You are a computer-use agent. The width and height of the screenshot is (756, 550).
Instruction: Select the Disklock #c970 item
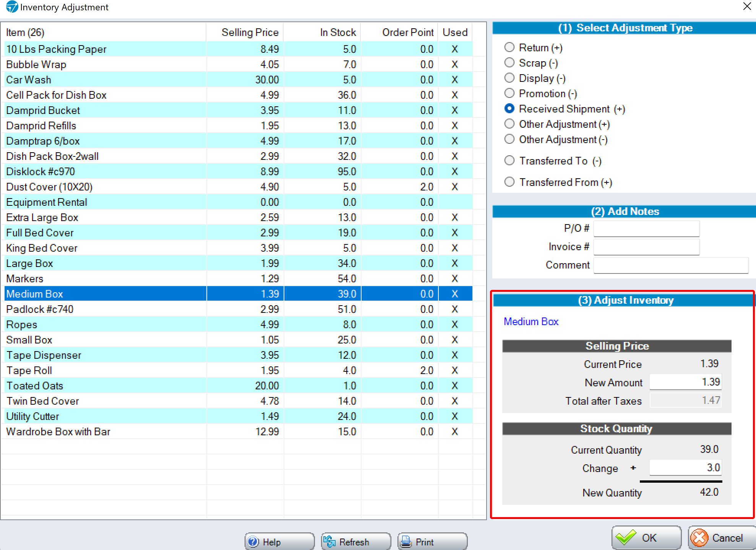click(x=238, y=171)
